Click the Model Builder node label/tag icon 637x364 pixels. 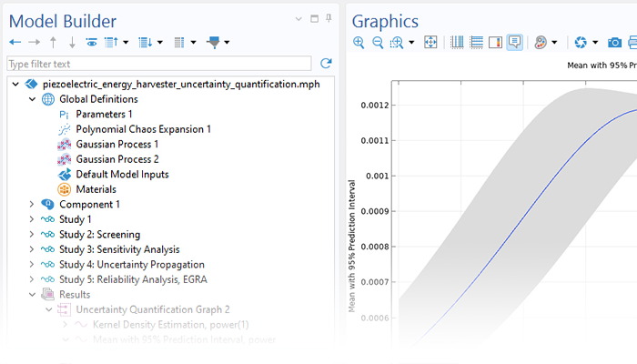point(213,42)
